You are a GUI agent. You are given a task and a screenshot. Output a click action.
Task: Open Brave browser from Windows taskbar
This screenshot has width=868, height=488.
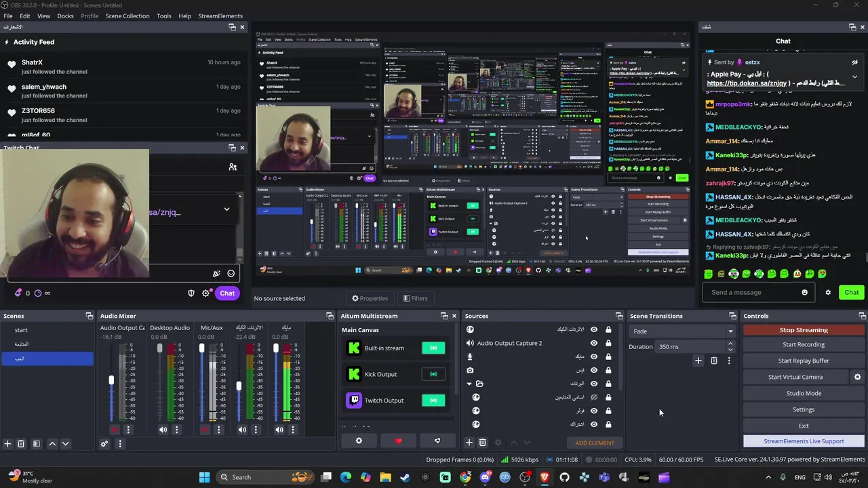tap(545, 477)
